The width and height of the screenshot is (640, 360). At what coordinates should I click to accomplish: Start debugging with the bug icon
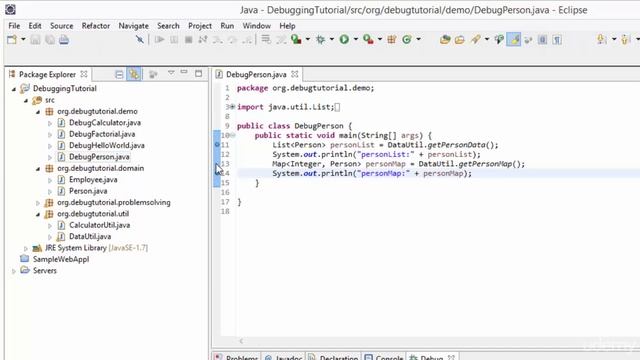point(320,40)
